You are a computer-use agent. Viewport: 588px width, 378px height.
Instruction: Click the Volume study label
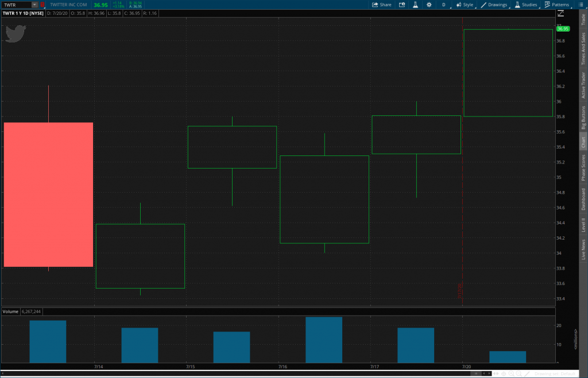(x=10, y=311)
